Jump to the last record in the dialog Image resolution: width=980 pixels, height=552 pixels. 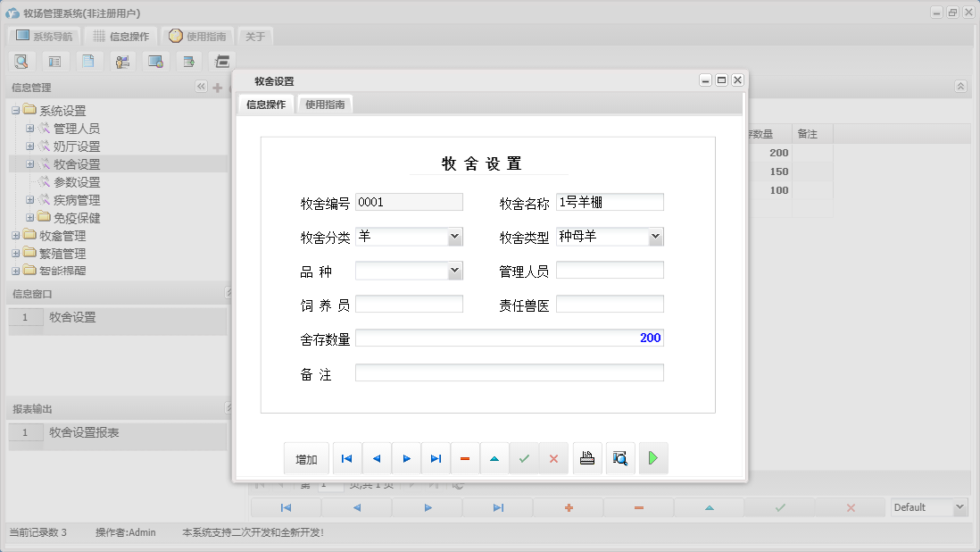(436, 457)
